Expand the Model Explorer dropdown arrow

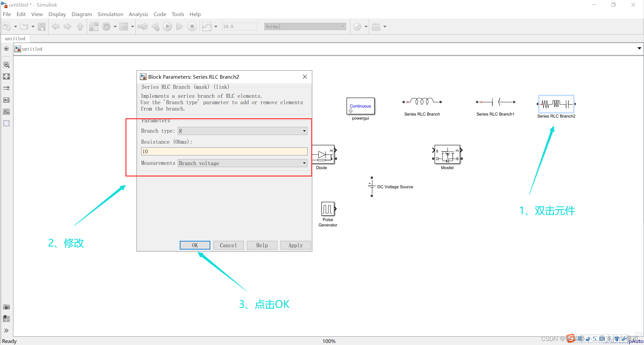tap(132, 26)
